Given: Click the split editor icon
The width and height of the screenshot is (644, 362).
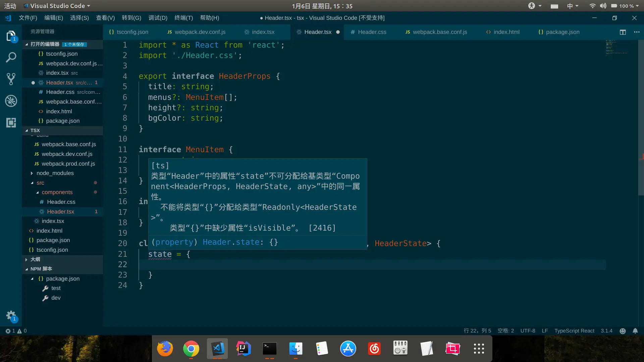Looking at the screenshot, I should point(623,32).
